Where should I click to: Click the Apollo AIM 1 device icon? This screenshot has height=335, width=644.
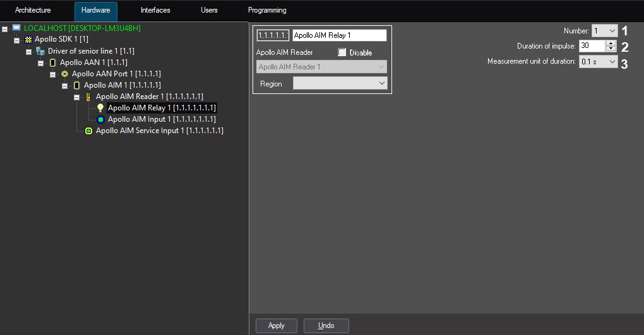coord(76,85)
